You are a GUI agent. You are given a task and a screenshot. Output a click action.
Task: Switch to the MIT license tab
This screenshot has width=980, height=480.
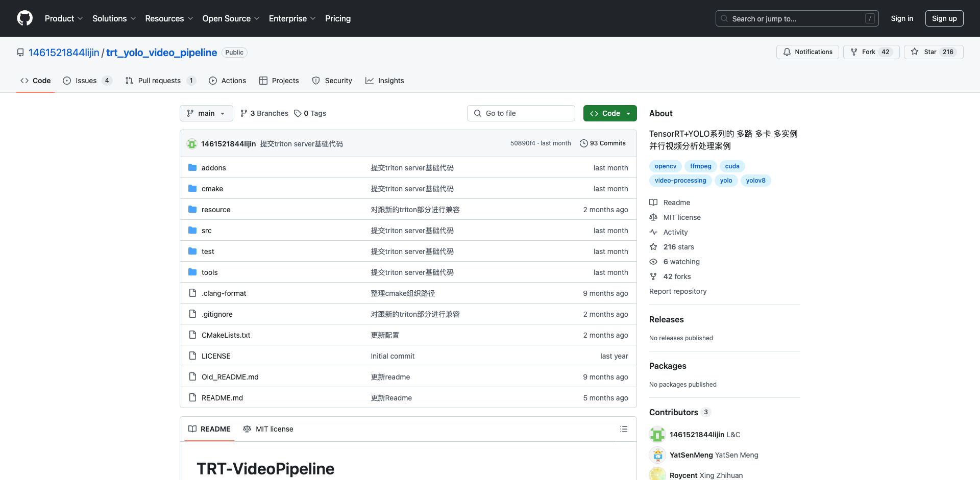268,429
